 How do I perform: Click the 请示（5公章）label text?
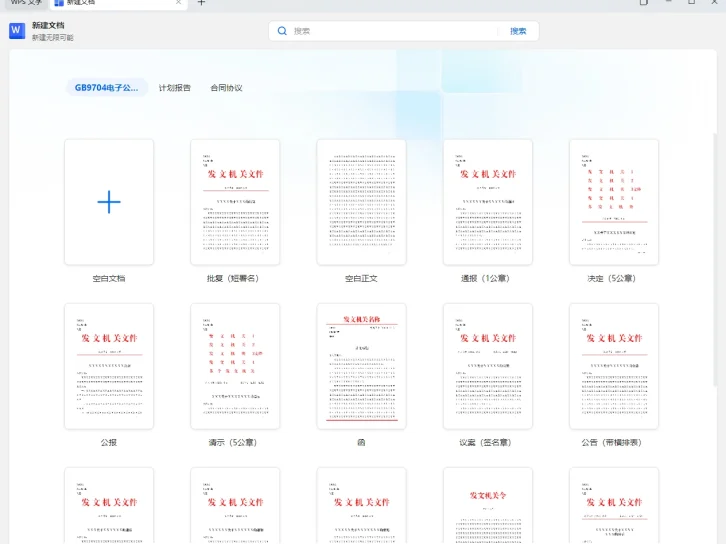tap(233, 442)
